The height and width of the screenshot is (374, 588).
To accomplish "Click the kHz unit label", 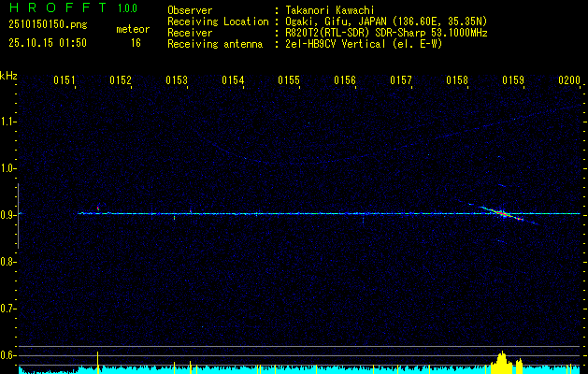I will (8, 76).
